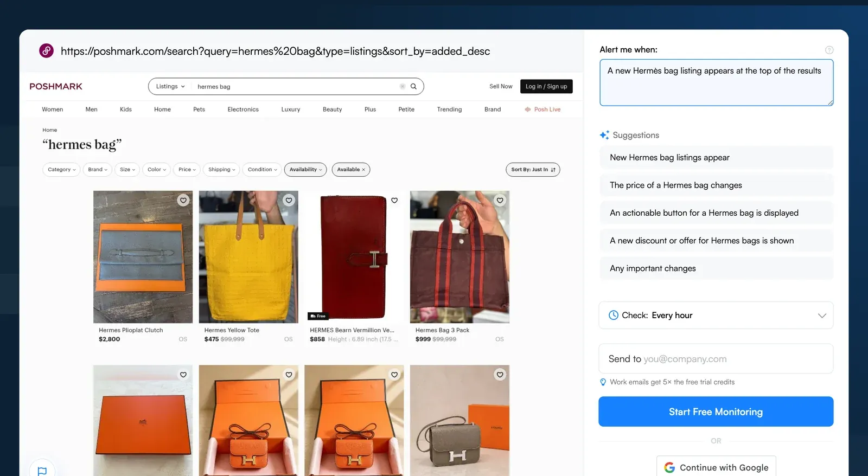This screenshot has height=476, width=868.
Task: Like the Hermes Bag 3 Pack listing
Action: pyautogui.click(x=500, y=200)
